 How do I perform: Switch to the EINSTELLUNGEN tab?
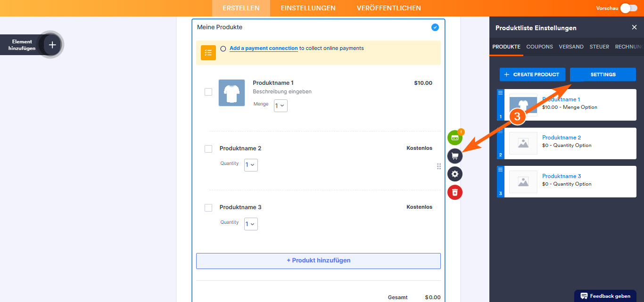pyautogui.click(x=308, y=8)
